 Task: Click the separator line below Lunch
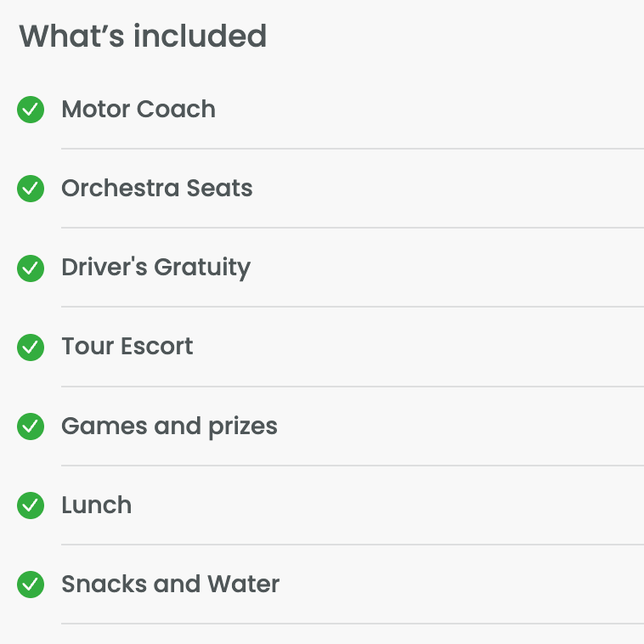tap(352, 545)
